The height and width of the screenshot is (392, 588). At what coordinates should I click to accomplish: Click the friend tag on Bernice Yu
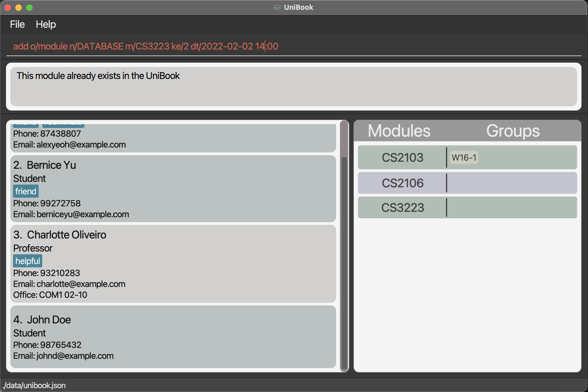pos(26,191)
